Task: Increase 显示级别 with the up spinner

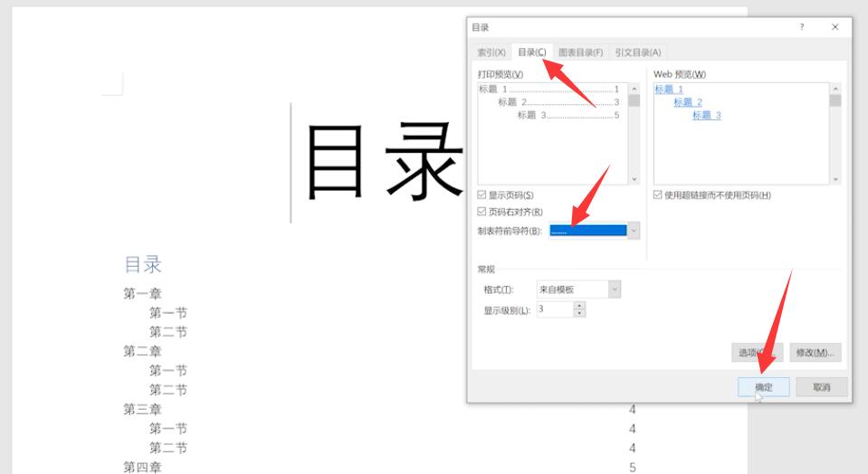Action: coord(579,306)
